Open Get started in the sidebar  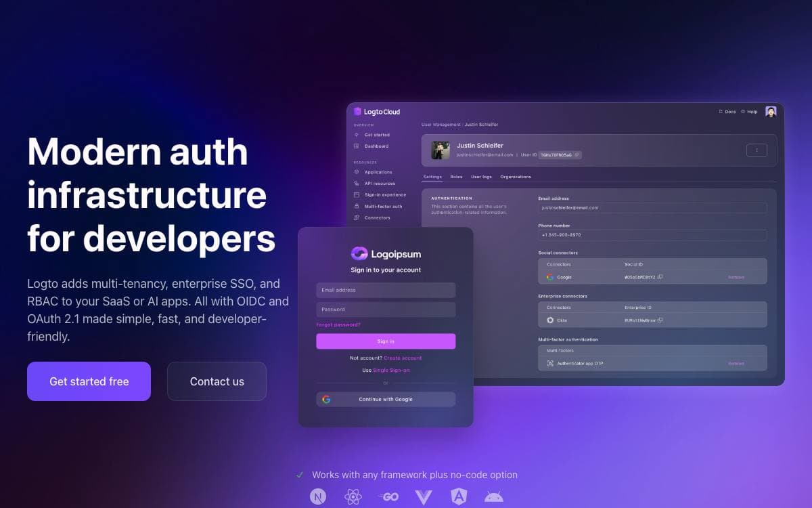[x=377, y=135]
